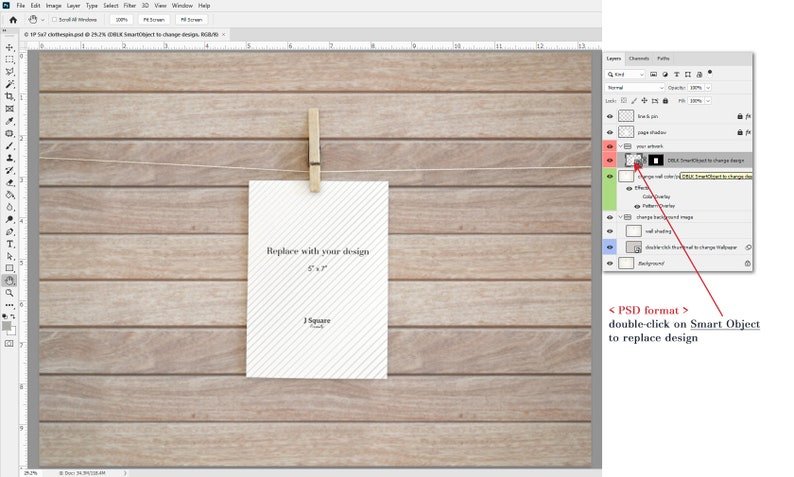Select the Dodge tool
Screen dimensions: 794x477
click(9, 219)
